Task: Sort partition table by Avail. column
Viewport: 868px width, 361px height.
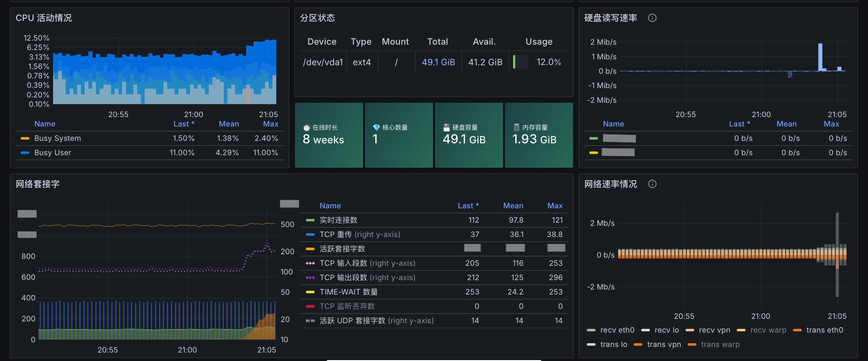Action: (x=484, y=42)
